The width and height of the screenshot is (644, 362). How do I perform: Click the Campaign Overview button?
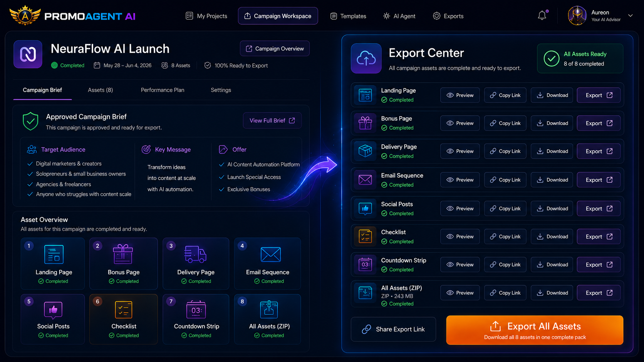[x=275, y=48]
